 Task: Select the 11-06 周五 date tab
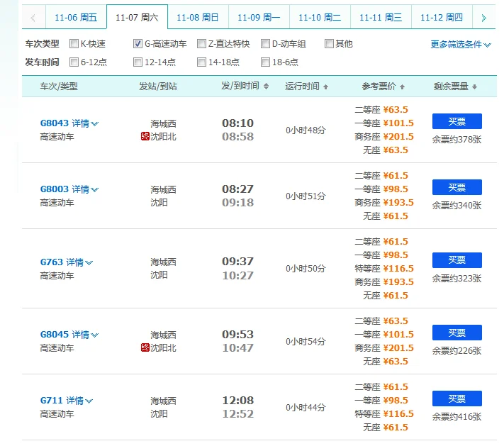(75, 17)
